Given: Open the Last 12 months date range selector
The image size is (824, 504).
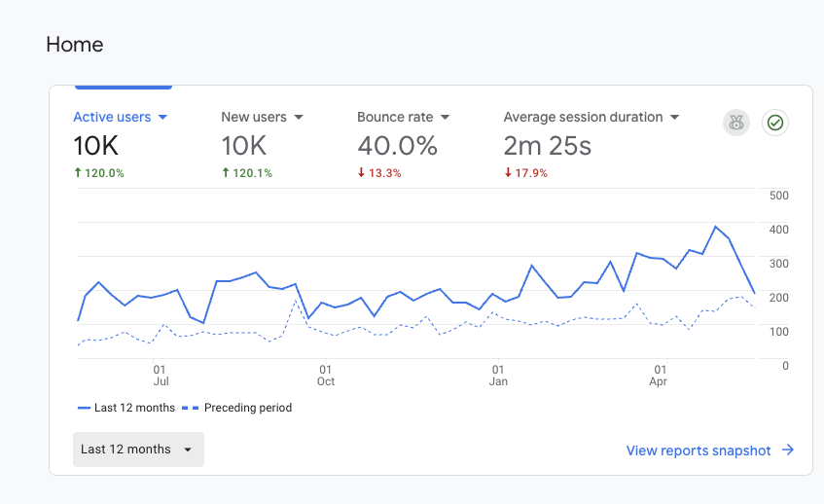Looking at the screenshot, I should [138, 450].
